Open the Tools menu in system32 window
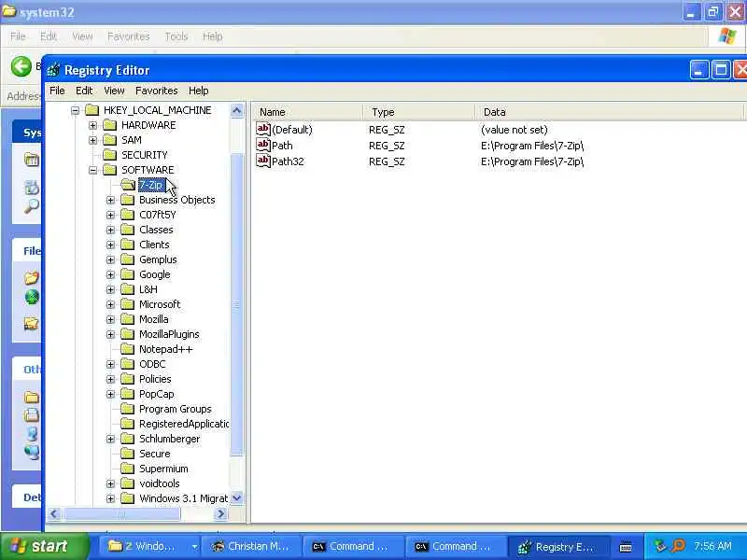The height and width of the screenshot is (560, 747). [176, 36]
